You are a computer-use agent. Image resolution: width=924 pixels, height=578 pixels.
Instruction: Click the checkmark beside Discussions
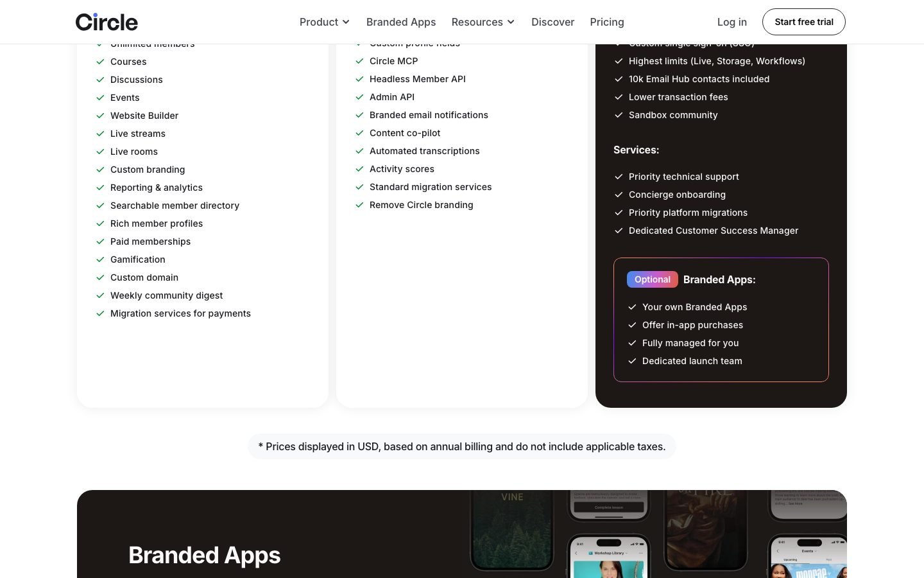click(100, 80)
